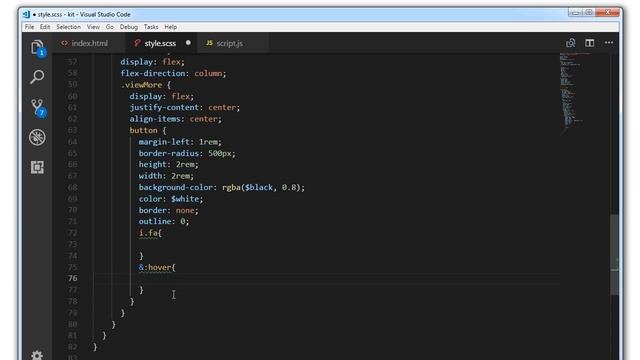The height and width of the screenshot is (360, 640).
Task: Click the Visual Studio Code title bar logo
Action: click(x=27, y=14)
